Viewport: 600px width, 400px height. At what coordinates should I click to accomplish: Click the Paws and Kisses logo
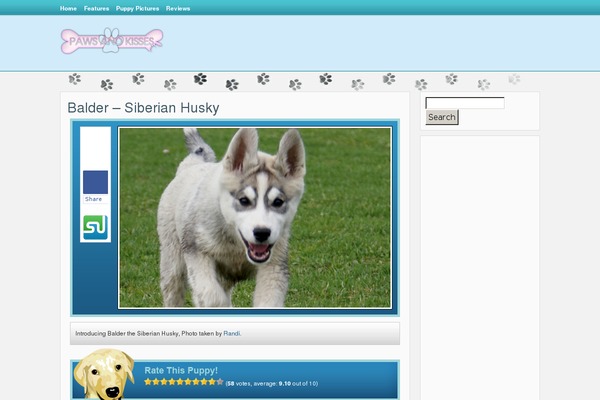click(112, 41)
